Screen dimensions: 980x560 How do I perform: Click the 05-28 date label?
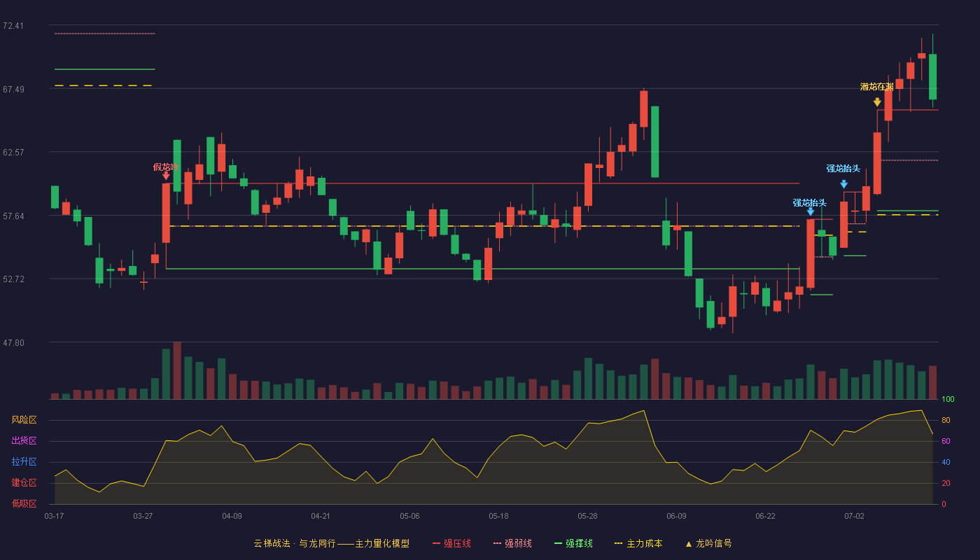click(x=587, y=516)
